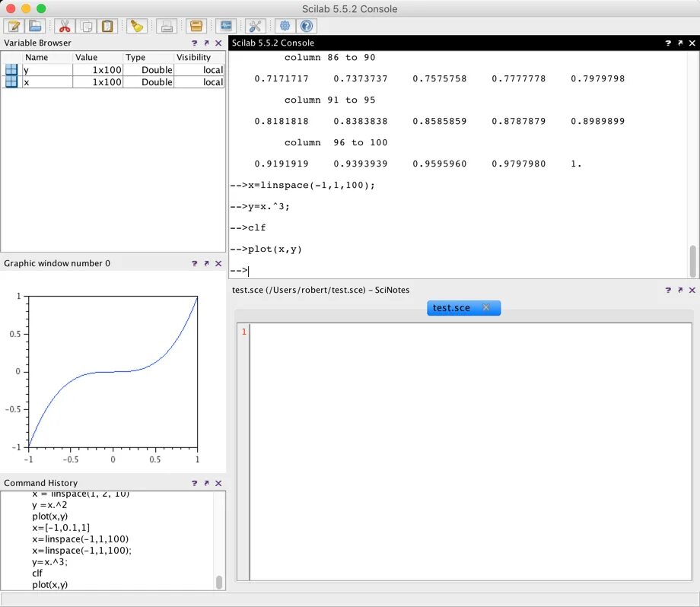
Task: Close the test.sce tab
Action: 486,307
